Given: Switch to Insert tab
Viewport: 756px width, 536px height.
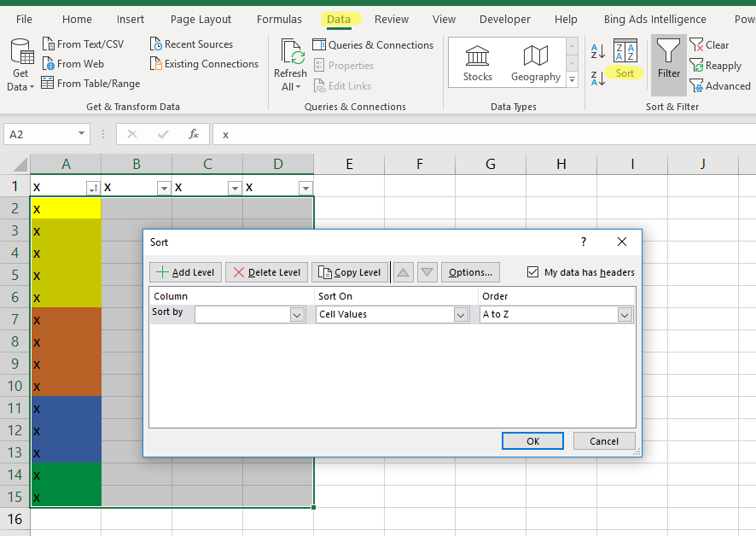Looking at the screenshot, I should [131, 20].
